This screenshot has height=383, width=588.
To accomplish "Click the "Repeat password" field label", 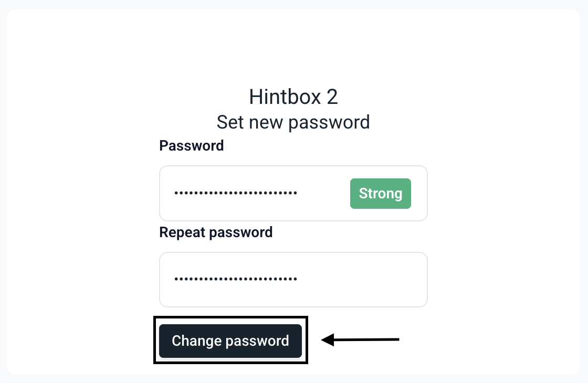I will 216,232.
